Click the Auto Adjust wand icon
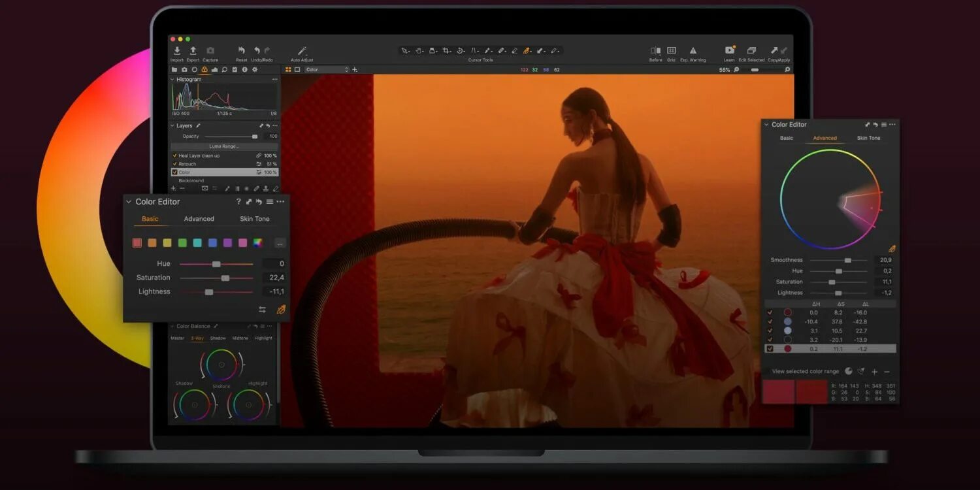 tap(302, 51)
